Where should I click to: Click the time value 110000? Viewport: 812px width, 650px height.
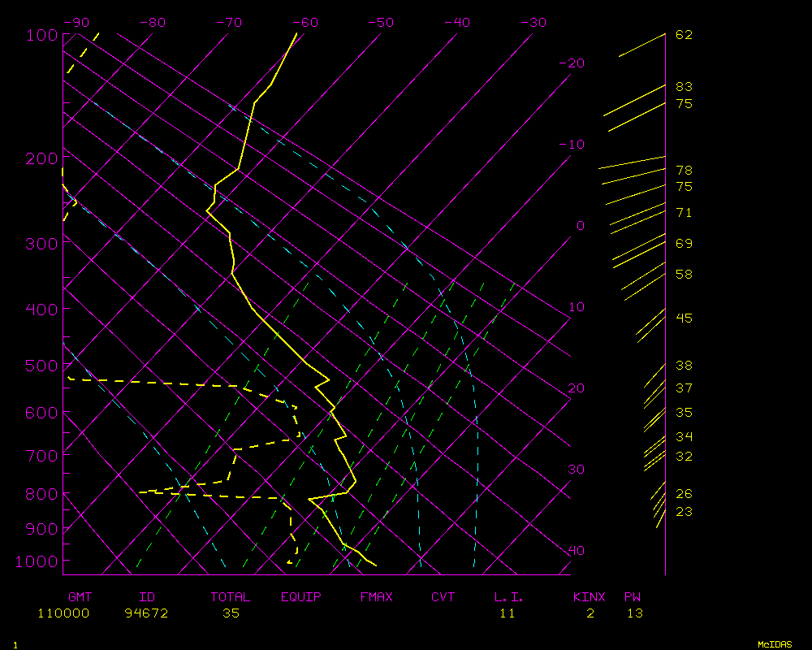pyautogui.click(x=63, y=613)
